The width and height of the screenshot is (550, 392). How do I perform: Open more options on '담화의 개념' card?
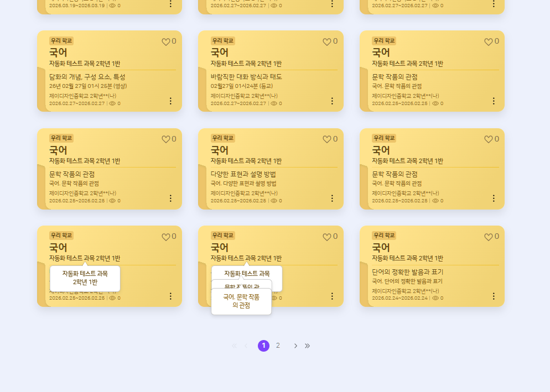pyautogui.click(x=171, y=101)
